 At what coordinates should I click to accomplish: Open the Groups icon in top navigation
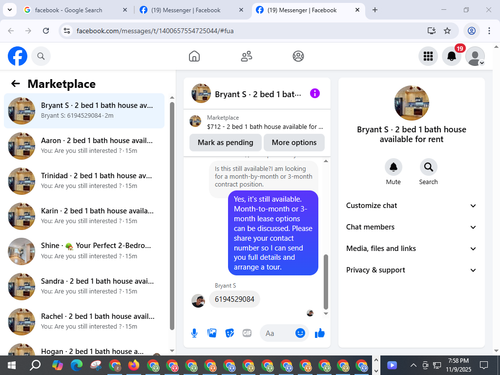point(298,56)
